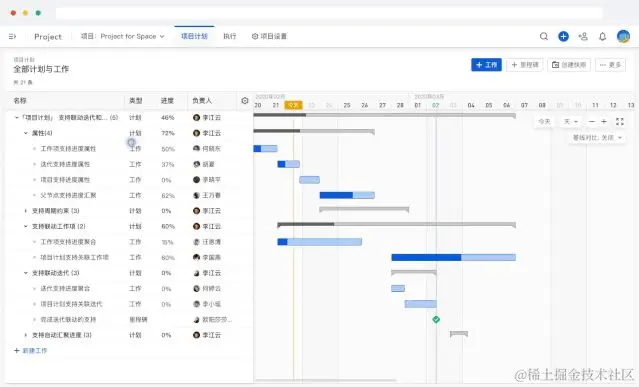The width and height of the screenshot is (639, 387).
Task: Click the 72% progress value of 属性(4)
Action: (167, 133)
